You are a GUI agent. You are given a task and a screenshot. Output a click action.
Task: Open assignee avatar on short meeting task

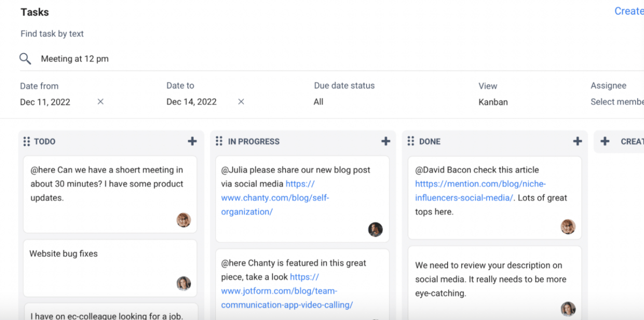click(x=184, y=220)
